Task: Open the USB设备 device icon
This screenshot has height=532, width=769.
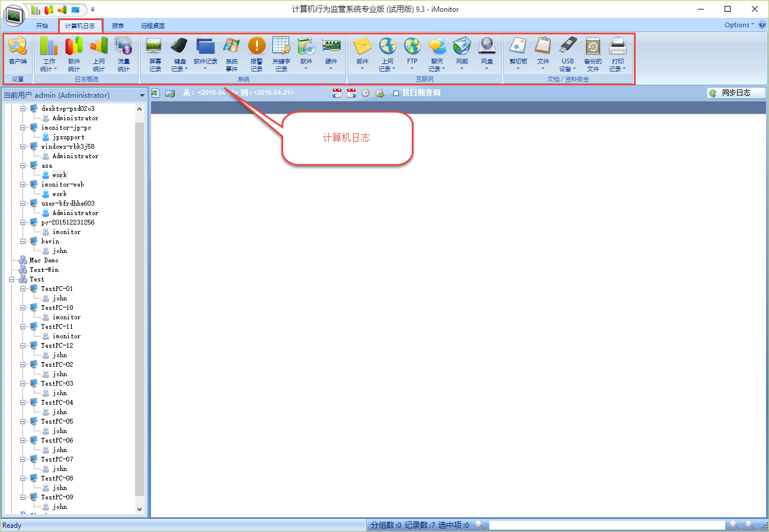Action: (x=568, y=54)
